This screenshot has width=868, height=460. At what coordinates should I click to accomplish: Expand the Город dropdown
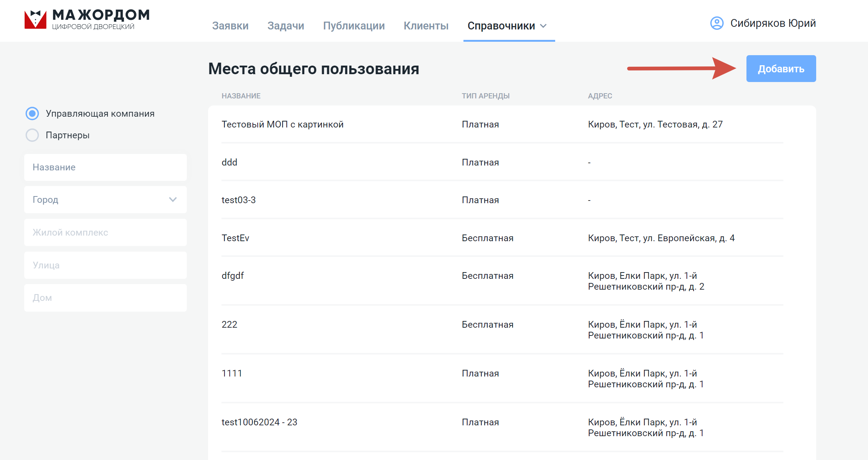click(x=105, y=200)
